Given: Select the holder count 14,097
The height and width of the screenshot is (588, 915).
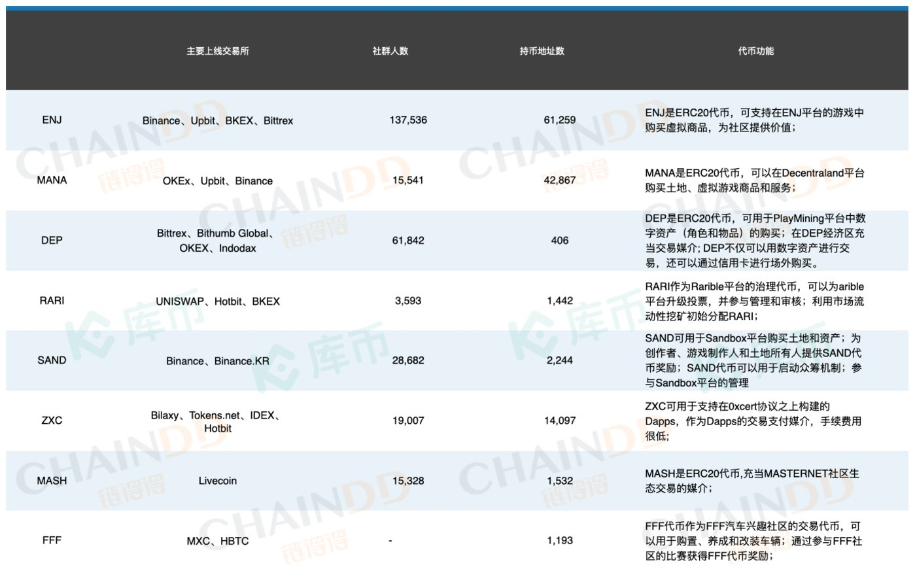Looking at the screenshot, I should pos(560,421).
